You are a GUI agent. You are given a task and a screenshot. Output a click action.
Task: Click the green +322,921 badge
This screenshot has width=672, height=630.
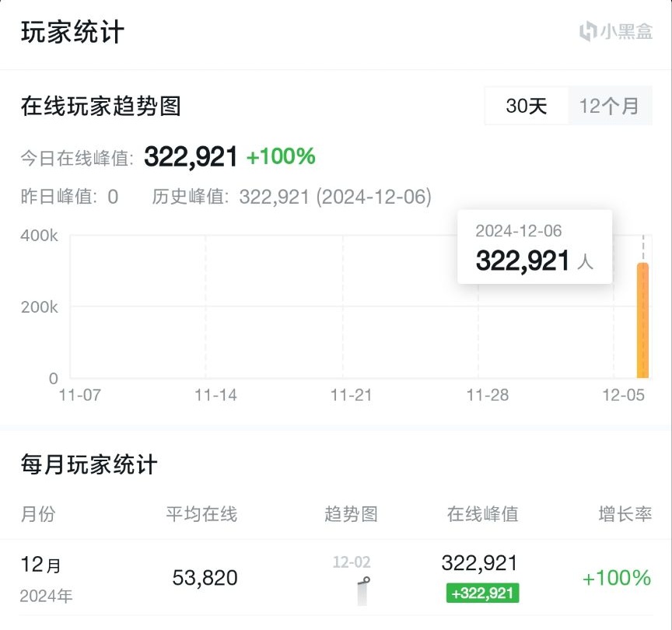click(482, 593)
